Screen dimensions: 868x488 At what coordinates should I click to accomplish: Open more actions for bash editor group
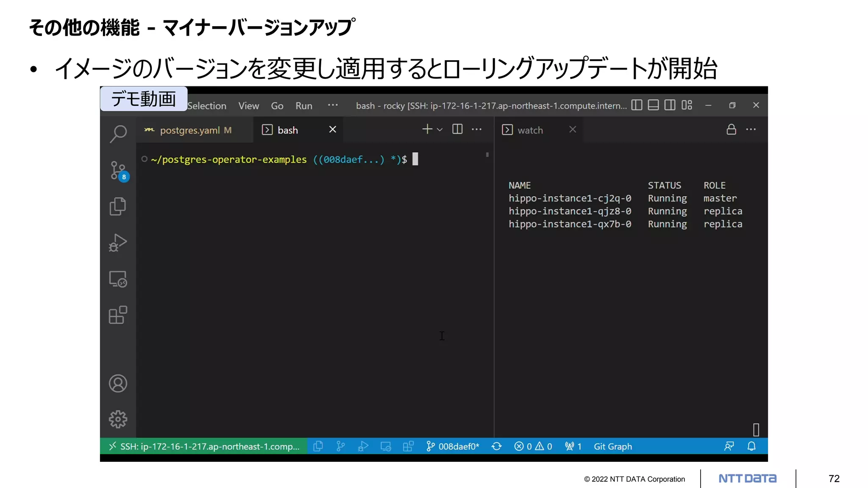[477, 129]
